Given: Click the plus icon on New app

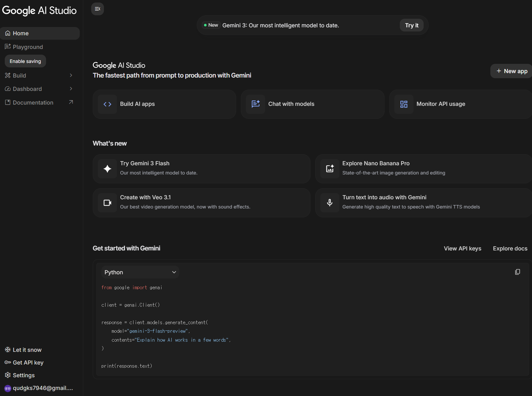Looking at the screenshot, I should [499, 71].
